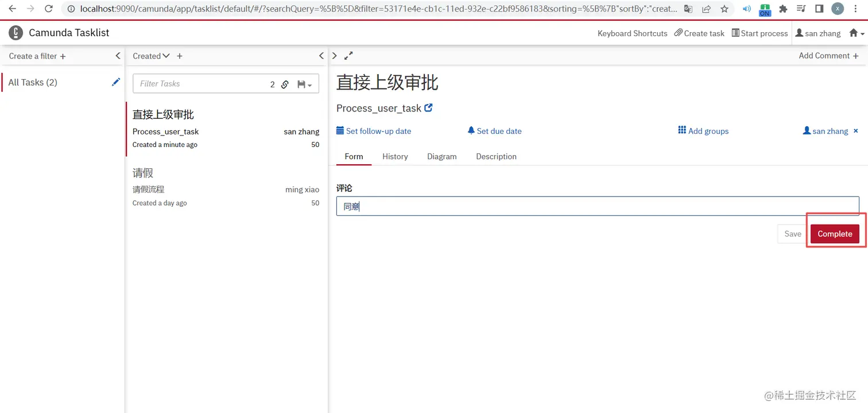Open the san zhang user menu
Image resolution: width=868 pixels, height=413 pixels.
click(817, 33)
